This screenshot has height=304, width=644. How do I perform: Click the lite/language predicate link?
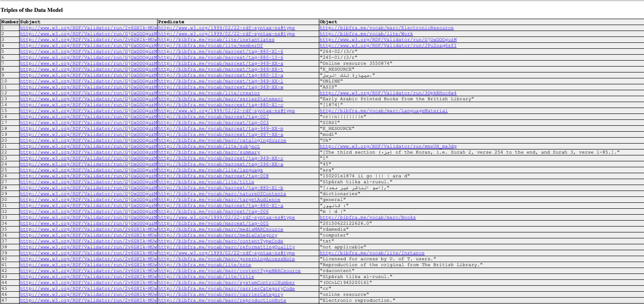(x=210, y=170)
